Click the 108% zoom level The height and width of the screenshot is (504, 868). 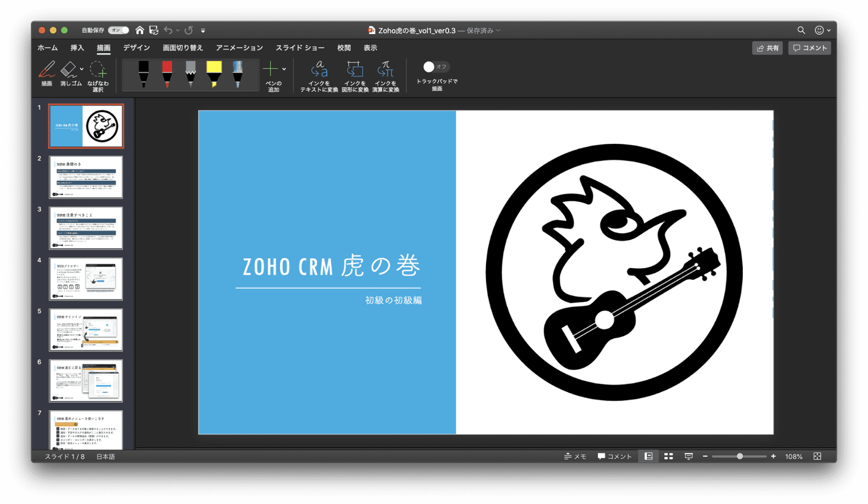[x=793, y=457]
